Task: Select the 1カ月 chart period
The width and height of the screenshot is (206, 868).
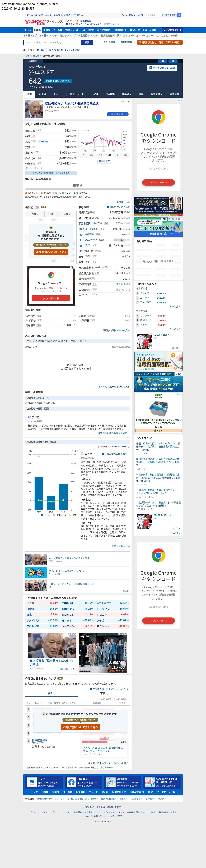Action: 100,155
